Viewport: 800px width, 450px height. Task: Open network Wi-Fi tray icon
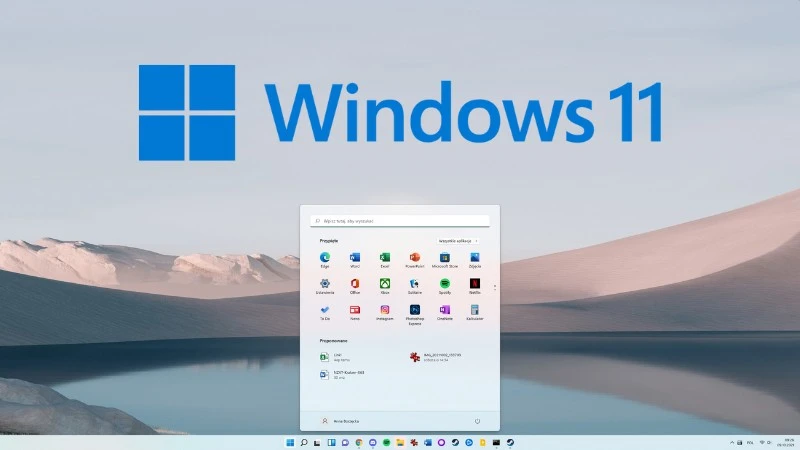[762, 442]
